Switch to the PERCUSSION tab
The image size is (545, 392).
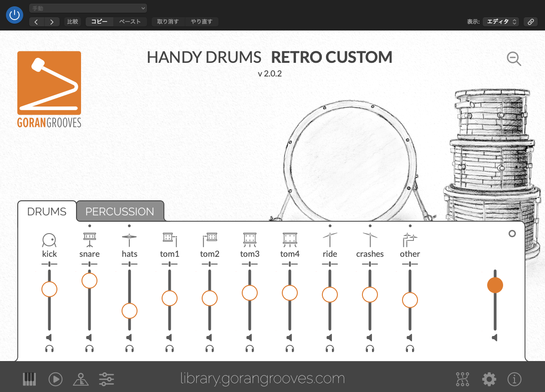pyautogui.click(x=120, y=212)
